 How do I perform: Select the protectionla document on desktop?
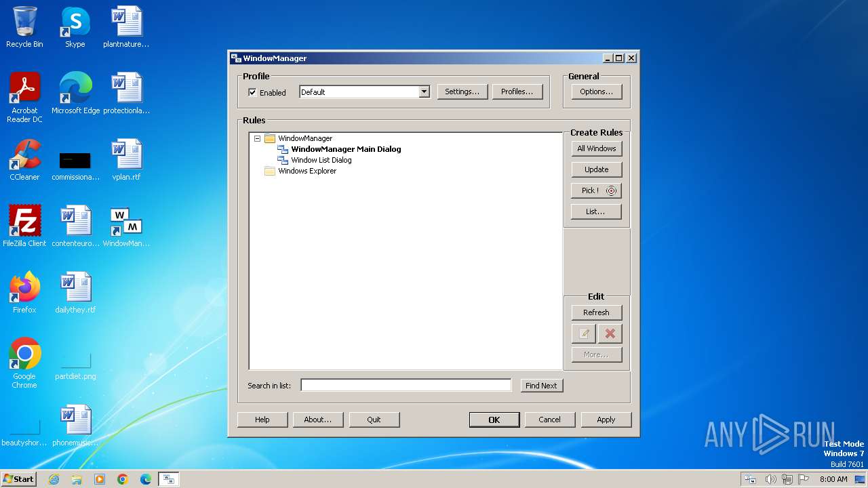126,94
